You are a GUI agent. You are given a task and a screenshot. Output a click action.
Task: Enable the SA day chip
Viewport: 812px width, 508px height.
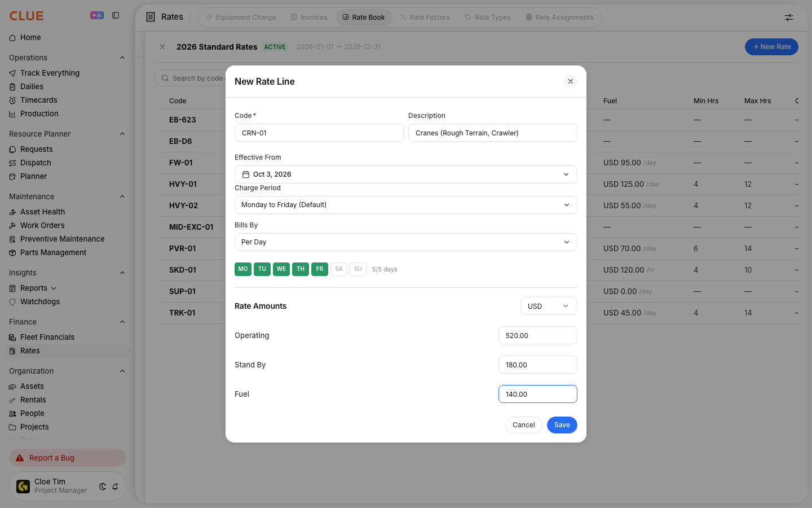(x=339, y=269)
